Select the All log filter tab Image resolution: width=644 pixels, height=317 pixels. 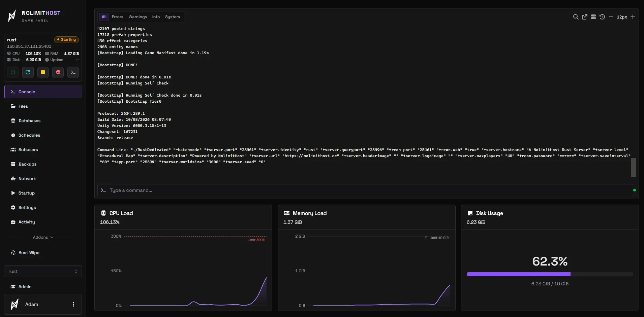[104, 17]
